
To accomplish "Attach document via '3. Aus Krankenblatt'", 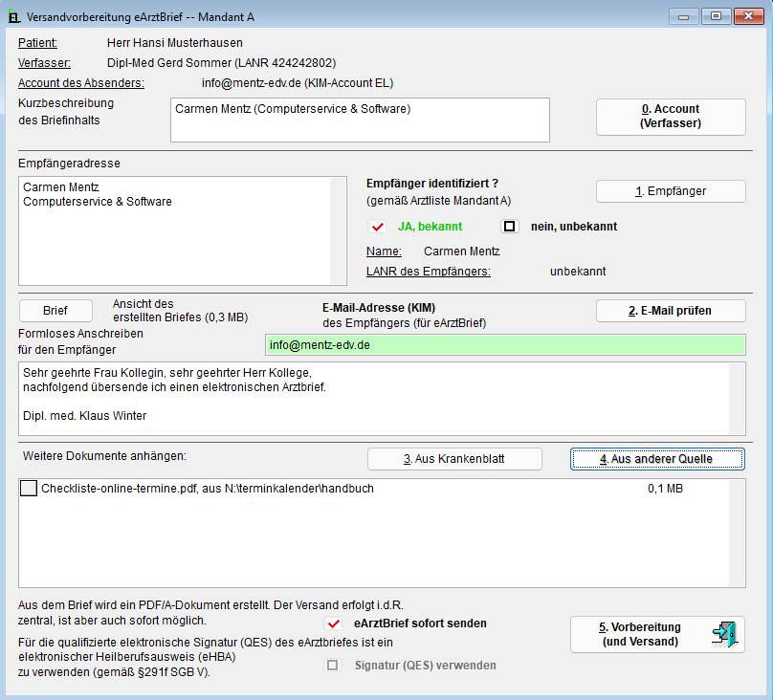I will pos(454,459).
